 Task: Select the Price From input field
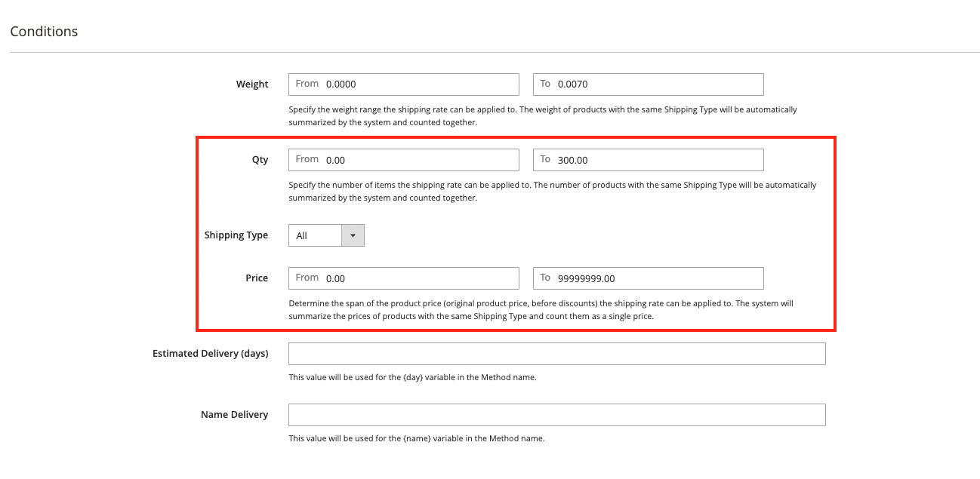[404, 278]
